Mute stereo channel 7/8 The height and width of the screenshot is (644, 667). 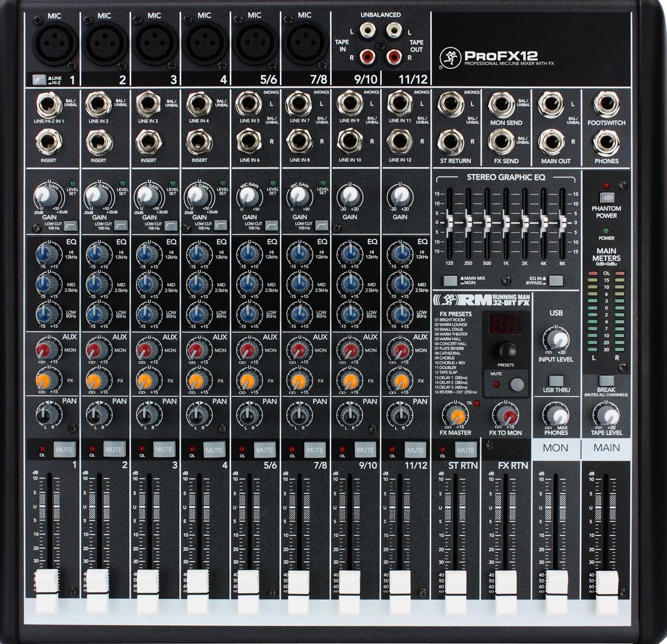(x=314, y=449)
